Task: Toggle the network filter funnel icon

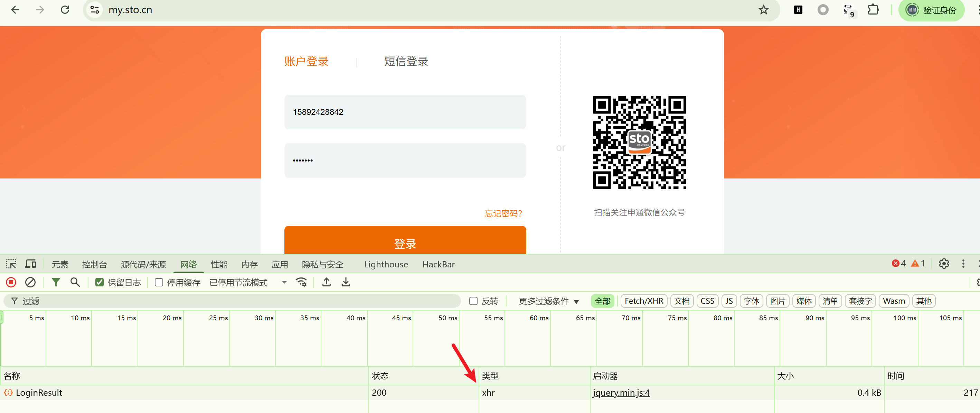Action: point(56,282)
